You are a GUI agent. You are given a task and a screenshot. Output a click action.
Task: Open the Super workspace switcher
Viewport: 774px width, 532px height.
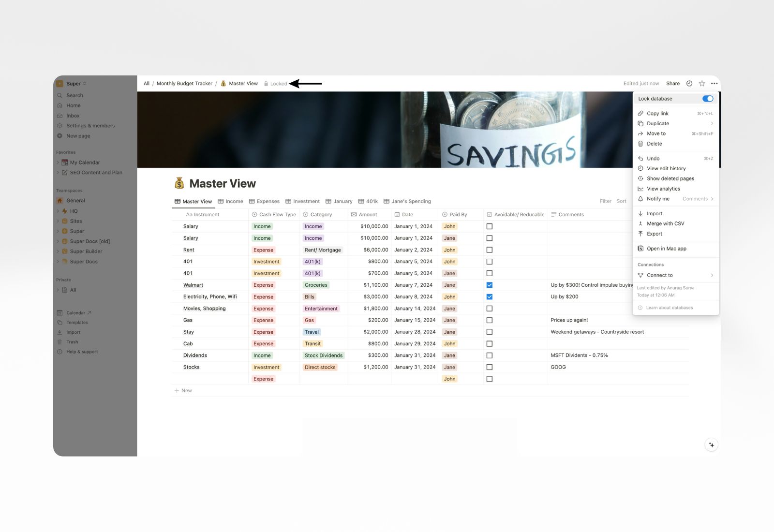72,83
